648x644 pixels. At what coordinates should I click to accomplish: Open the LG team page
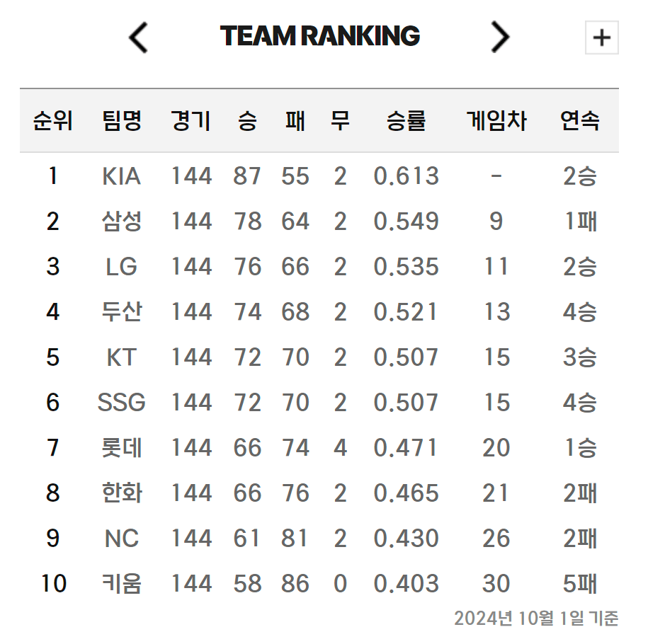(x=122, y=267)
